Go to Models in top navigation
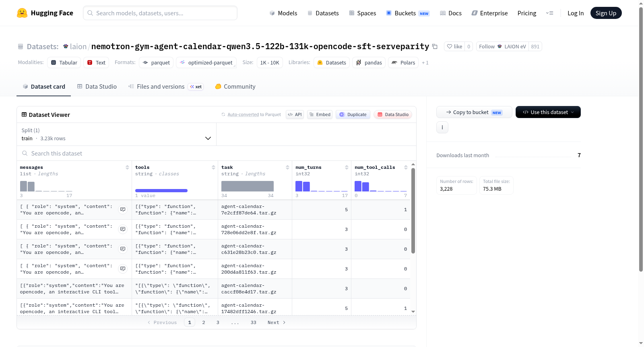This screenshot has width=644, height=347. click(x=283, y=13)
